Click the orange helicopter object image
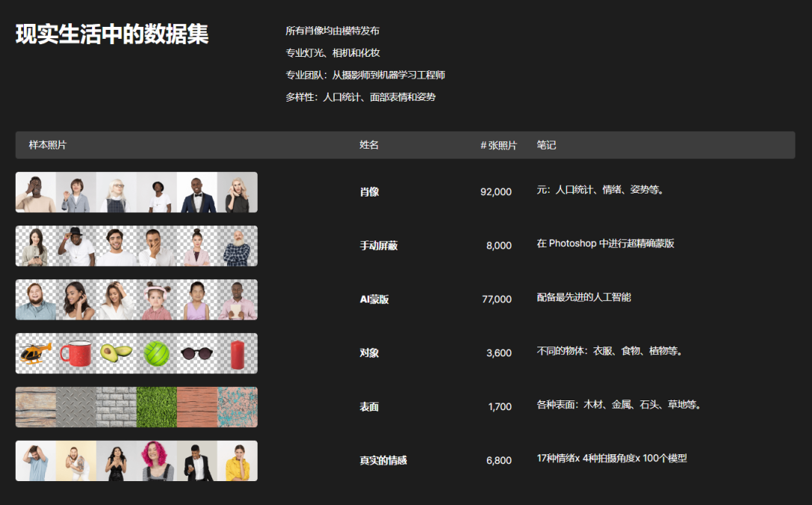812x505 pixels. point(35,353)
